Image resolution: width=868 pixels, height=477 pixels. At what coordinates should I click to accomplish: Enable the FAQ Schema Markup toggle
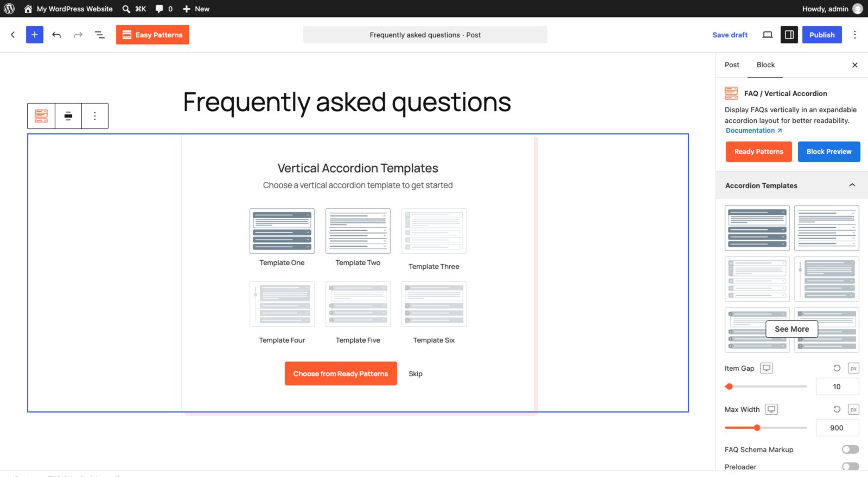click(851, 449)
